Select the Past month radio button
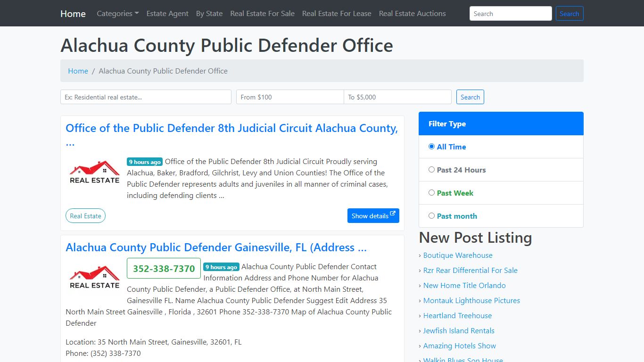The width and height of the screenshot is (644, 362). [x=431, y=216]
